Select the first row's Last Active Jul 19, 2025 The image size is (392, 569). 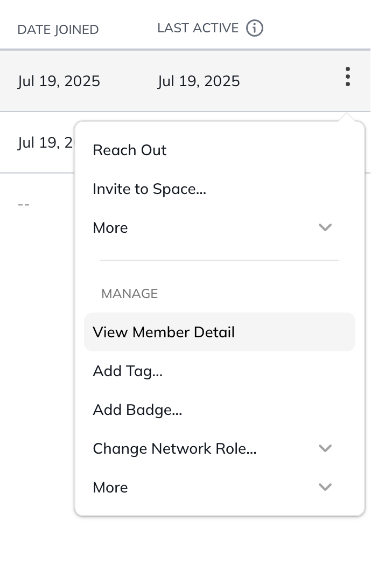tap(199, 81)
